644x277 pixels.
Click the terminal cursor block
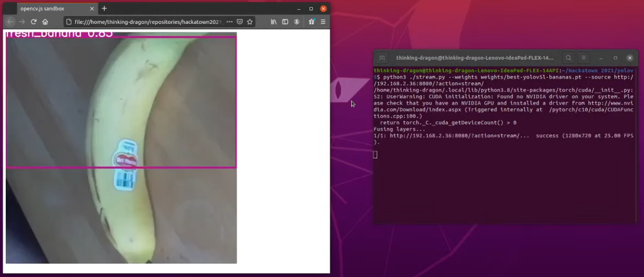tap(375, 155)
